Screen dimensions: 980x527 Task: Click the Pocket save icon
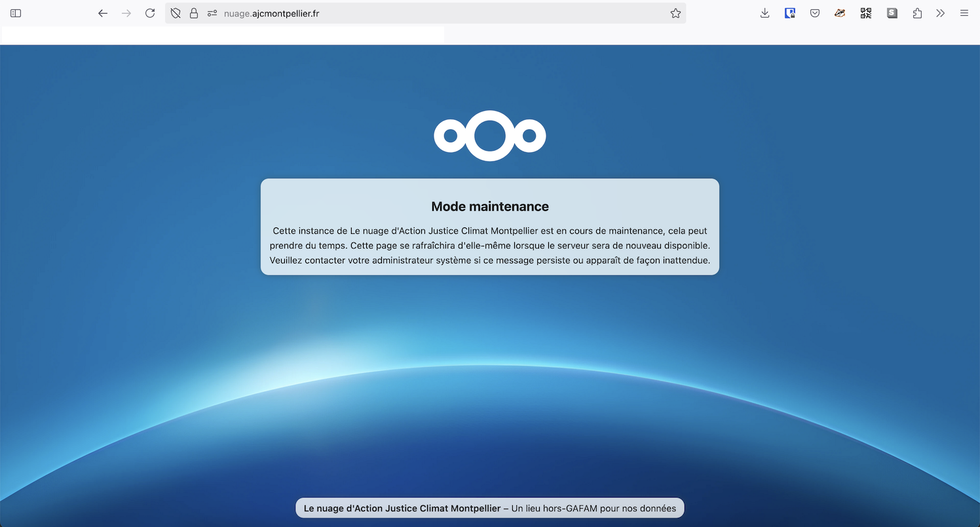(815, 13)
